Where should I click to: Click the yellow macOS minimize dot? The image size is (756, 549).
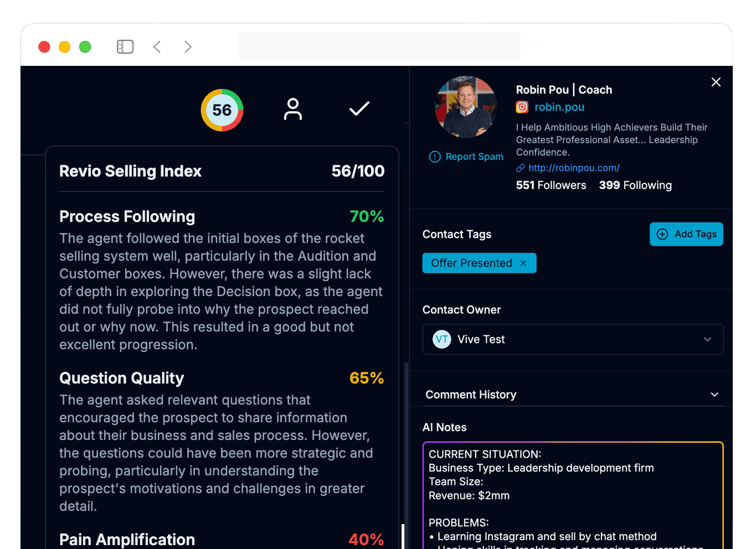[x=65, y=47]
